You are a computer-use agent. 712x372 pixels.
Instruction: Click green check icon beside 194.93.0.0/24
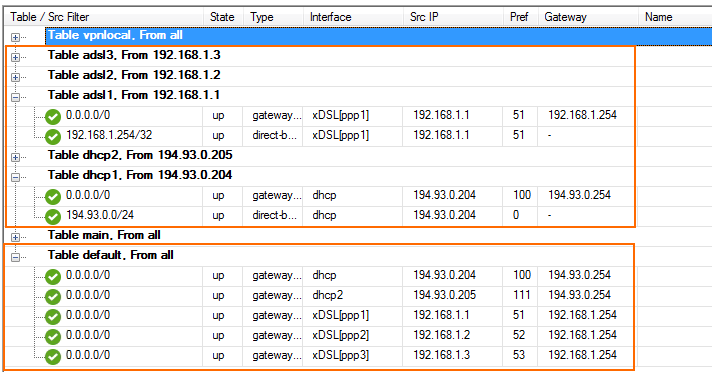53,217
